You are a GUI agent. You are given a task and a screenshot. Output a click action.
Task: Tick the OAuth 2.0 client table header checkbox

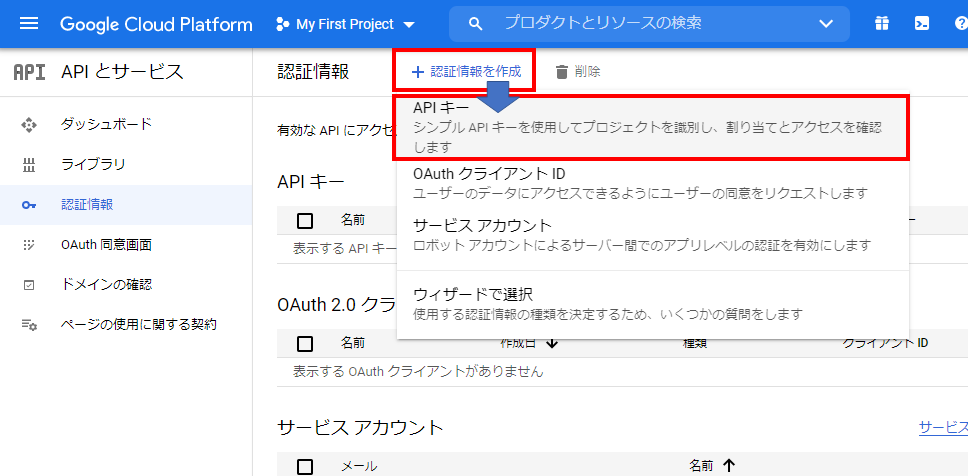305,344
